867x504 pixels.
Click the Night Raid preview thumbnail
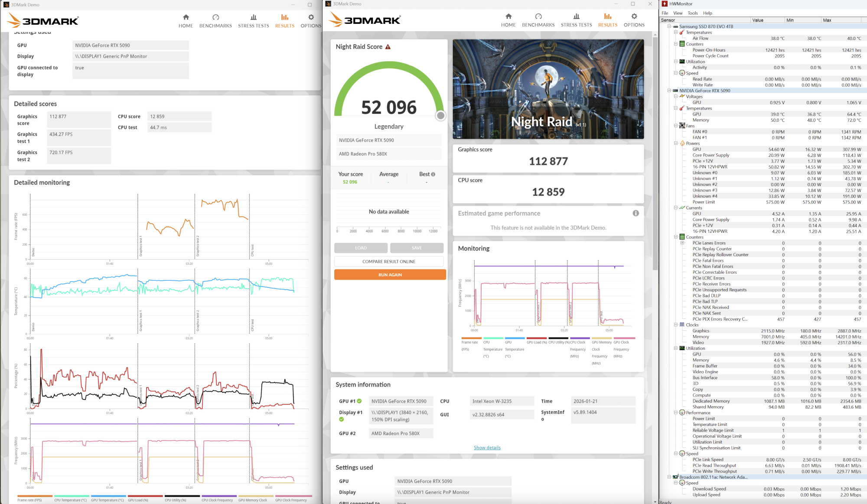click(x=548, y=89)
